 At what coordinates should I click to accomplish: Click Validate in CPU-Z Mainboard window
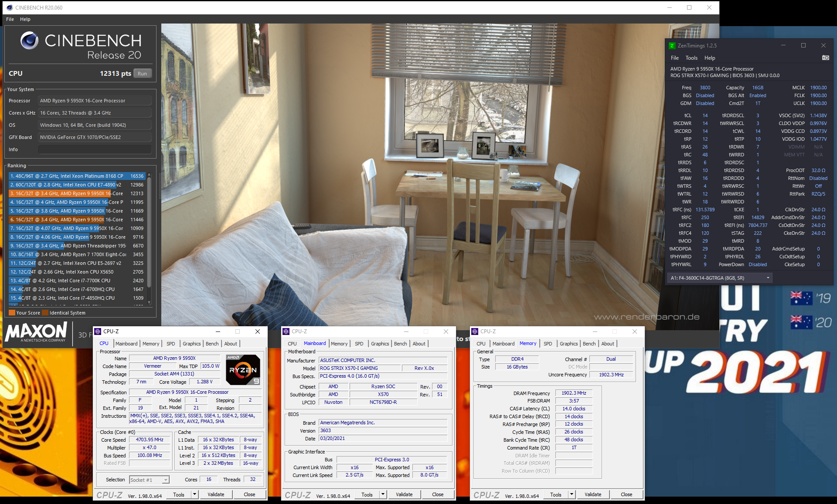[404, 494]
